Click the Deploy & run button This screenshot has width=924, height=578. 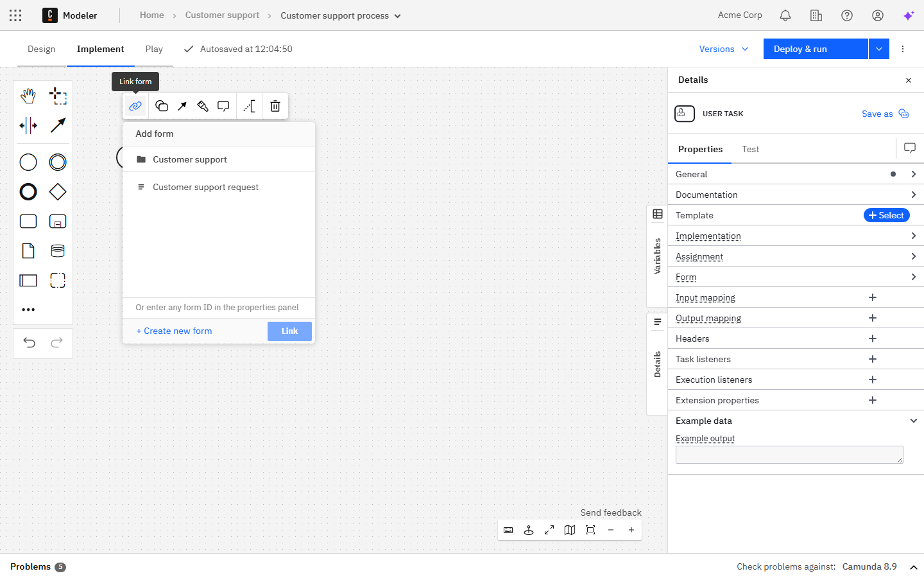(815, 49)
